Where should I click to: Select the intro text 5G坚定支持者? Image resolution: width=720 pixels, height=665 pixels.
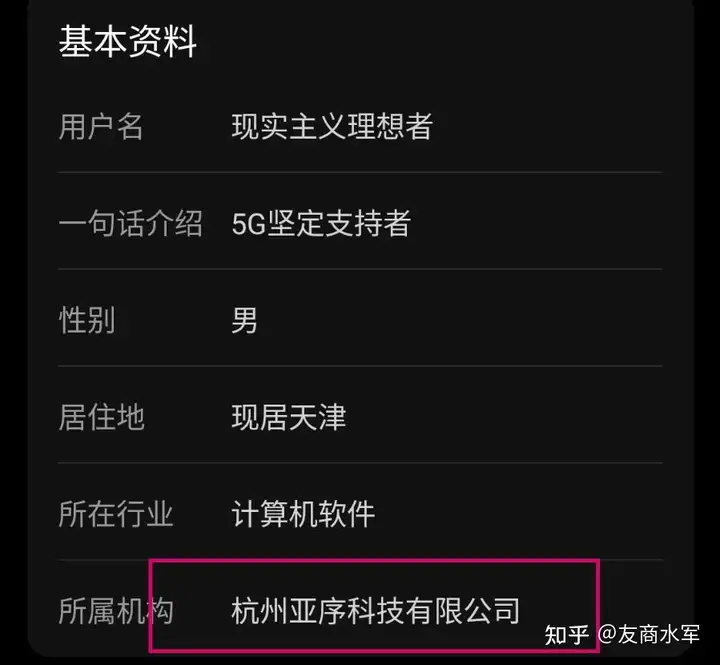(321, 224)
